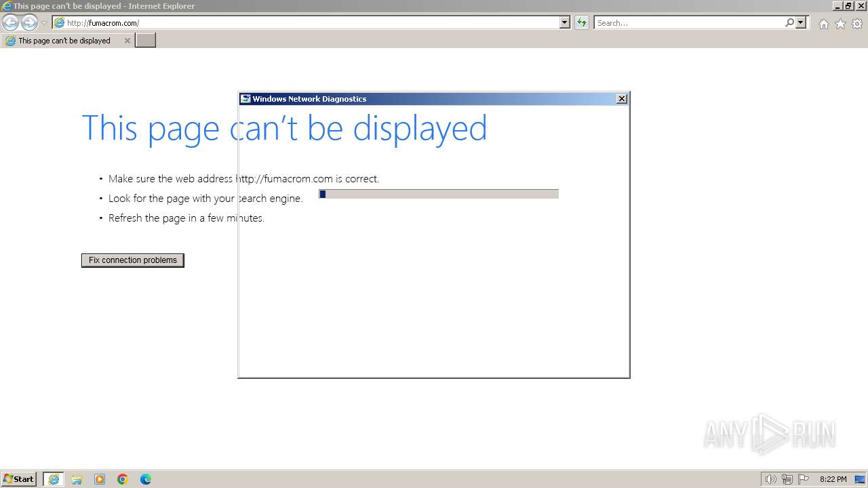Viewport: 868px width, 488px height.
Task: Click the address bar showing http://fumacrom.com/
Action: [x=305, y=23]
